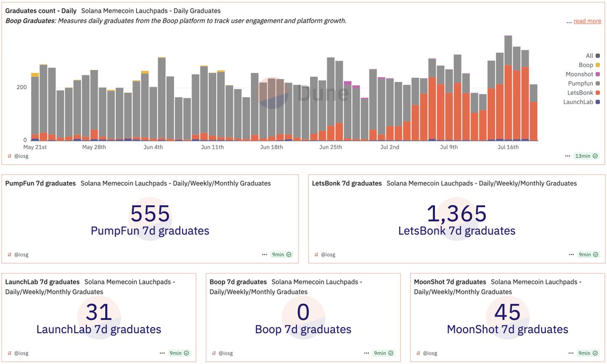Open the three-dot menu on the PumpFun 7d panel

tap(265, 254)
